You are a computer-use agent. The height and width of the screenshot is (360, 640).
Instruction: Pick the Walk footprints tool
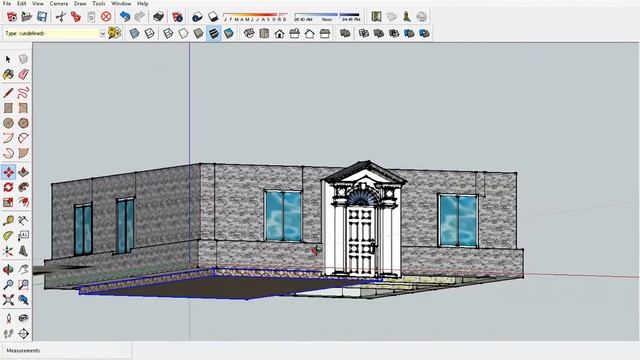point(8,333)
